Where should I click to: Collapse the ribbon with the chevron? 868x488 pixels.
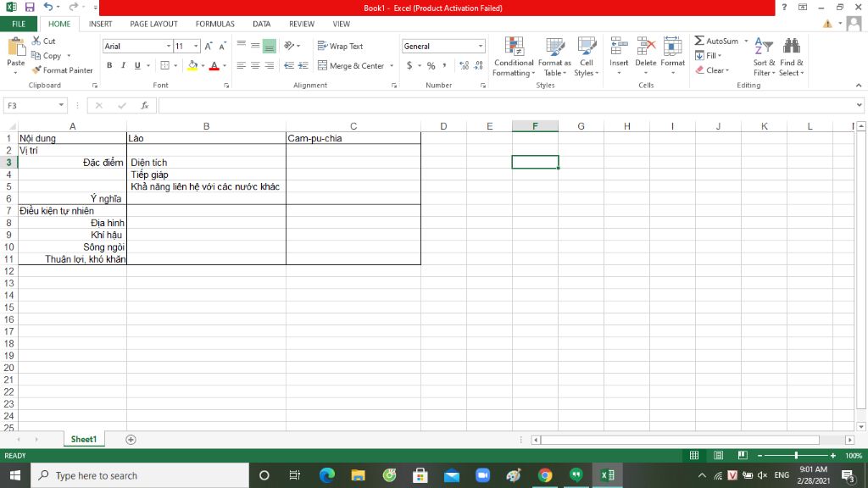click(858, 86)
